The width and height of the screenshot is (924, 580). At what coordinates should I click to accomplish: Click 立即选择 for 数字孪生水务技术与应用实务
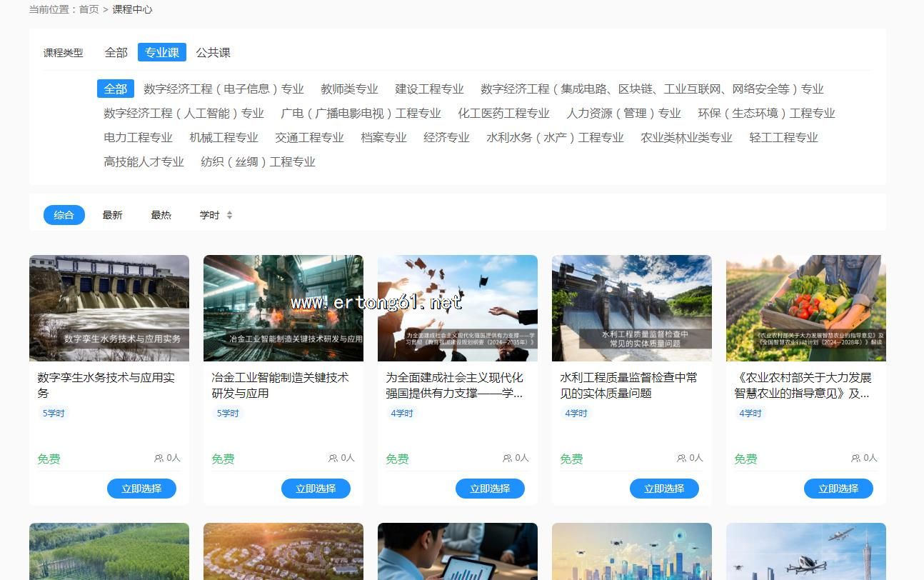tap(141, 489)
